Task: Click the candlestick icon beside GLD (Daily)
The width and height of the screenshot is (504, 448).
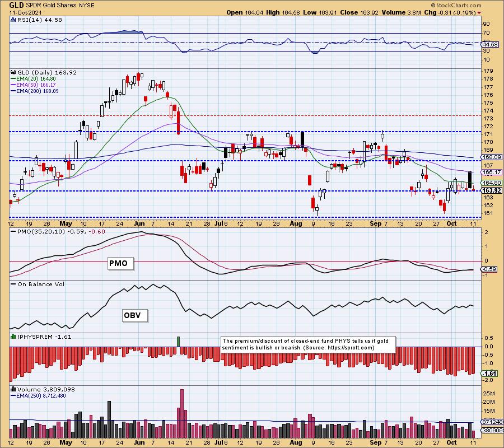Action: point(13,73)
